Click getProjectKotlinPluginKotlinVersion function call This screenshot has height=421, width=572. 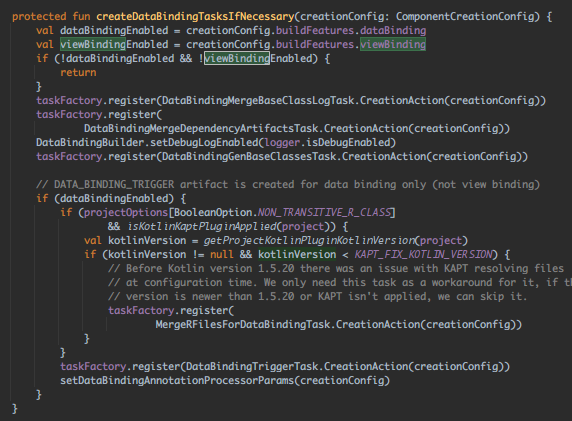pyautogui.click(x=309, y=240)
